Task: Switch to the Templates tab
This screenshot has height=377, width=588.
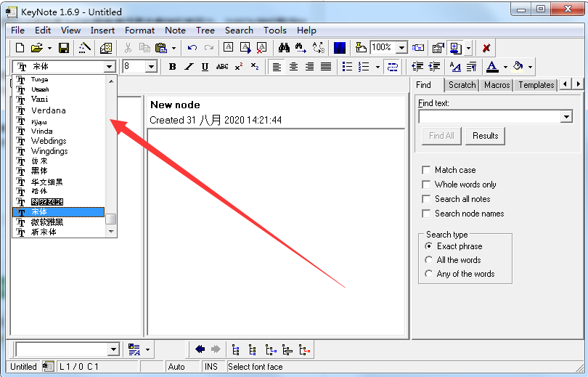Action: 536,85
